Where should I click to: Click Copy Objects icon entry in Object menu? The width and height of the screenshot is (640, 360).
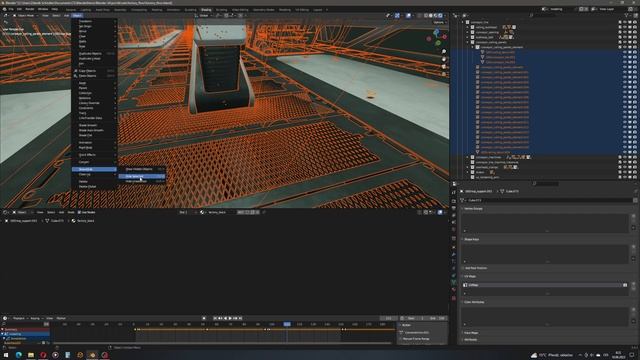pyautogui.click(x=87, y=71)
